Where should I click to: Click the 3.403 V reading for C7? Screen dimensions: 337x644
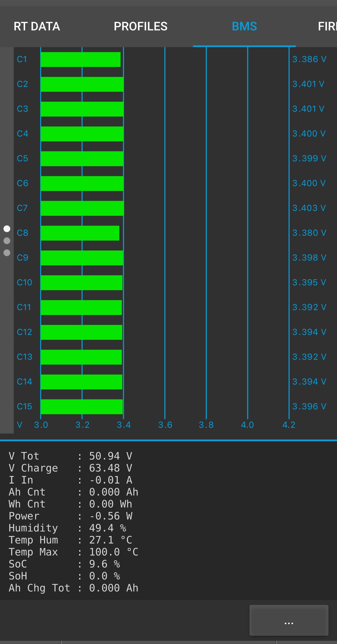click(x=309, y=208)
